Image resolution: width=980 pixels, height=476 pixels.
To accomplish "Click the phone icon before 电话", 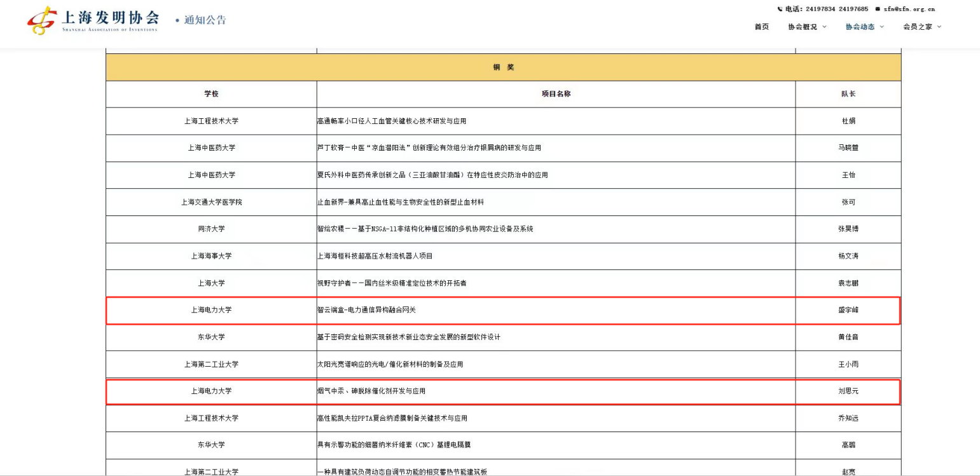I will coord(780,9).
